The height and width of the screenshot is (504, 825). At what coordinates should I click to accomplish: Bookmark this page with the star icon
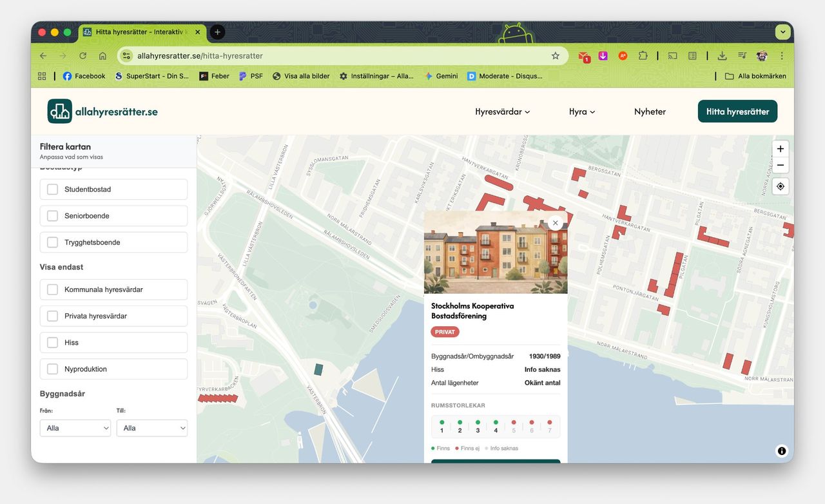(x=555, y=56)
